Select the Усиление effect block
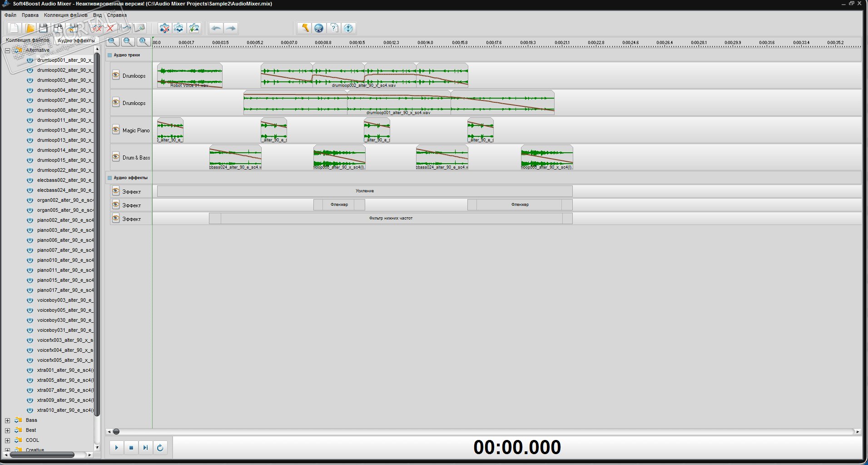The image size is (868, 465). coord(365,191)
